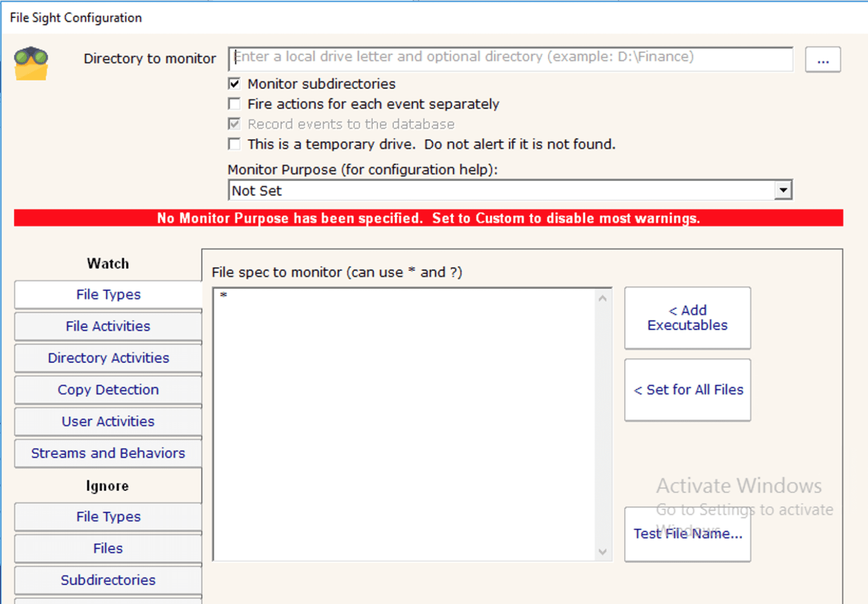
Task: Uncheck Monitor subdirectories checkbox
Action: [235, 84]
